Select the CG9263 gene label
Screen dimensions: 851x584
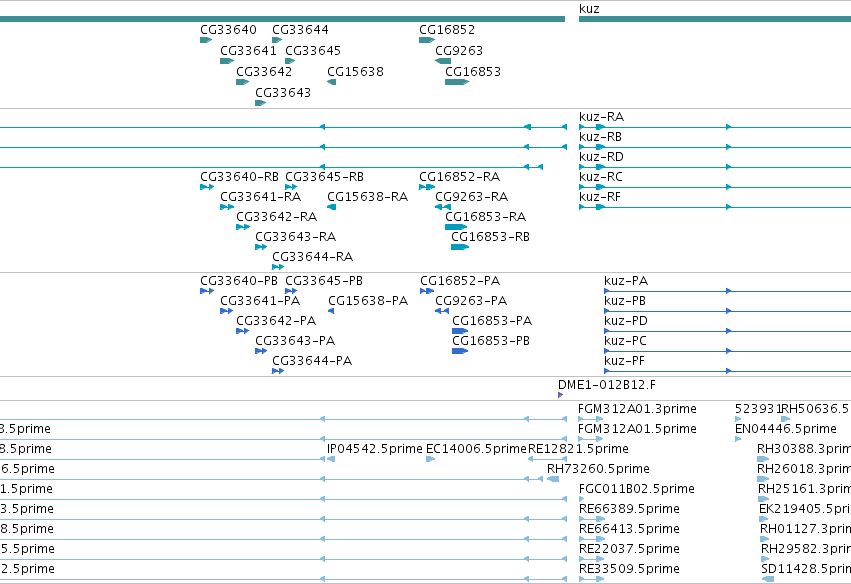click(x=459, y=51)
